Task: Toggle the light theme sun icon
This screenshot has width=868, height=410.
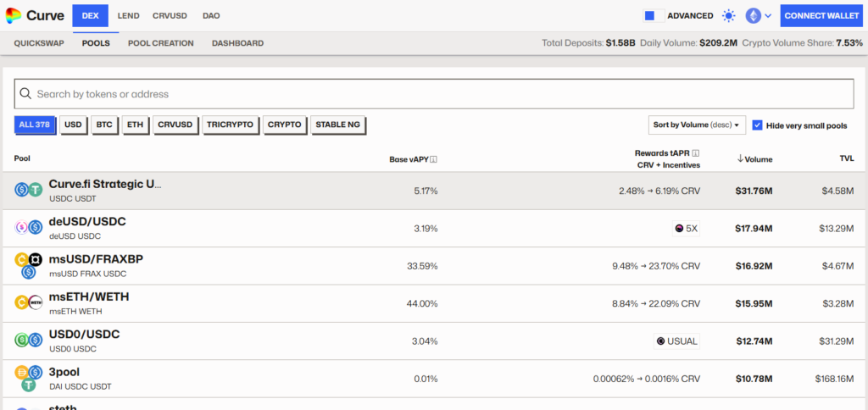Action: (729, 16)
